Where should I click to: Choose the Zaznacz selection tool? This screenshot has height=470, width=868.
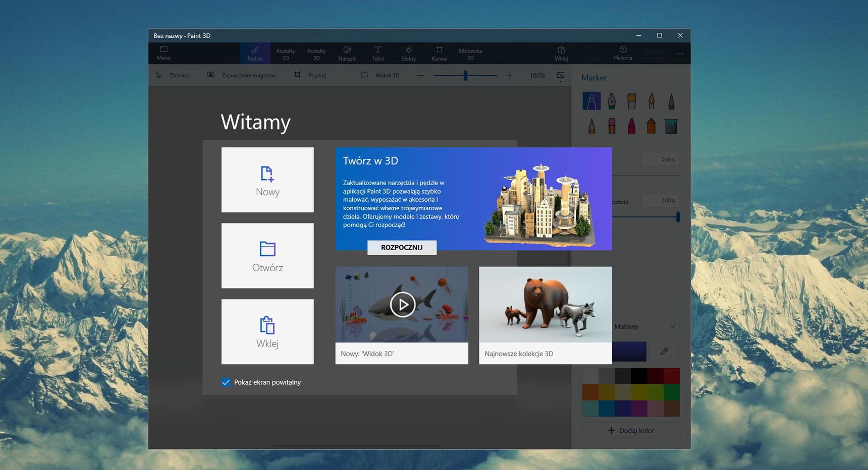[173, 75]
